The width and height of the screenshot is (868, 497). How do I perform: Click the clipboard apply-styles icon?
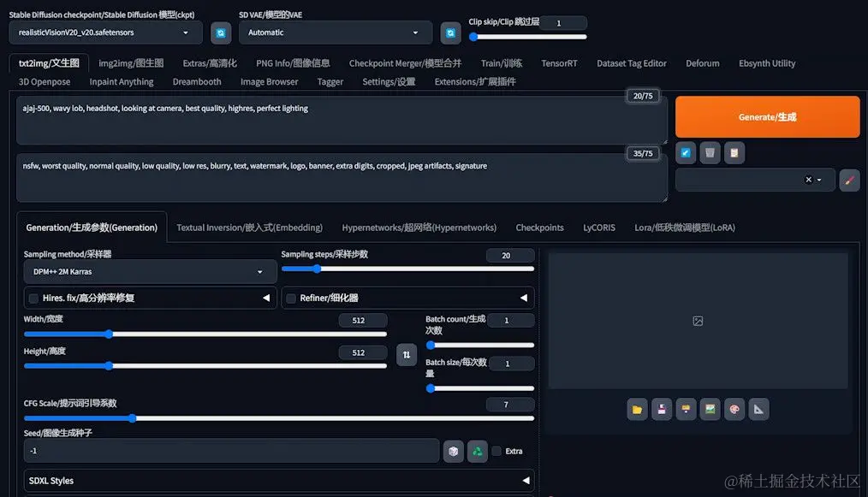(x=734, y=153)
